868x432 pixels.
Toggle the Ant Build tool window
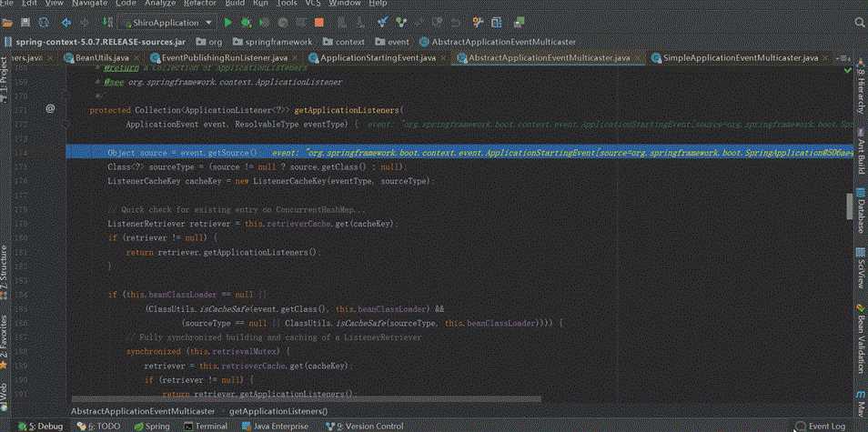coord(861,152)
